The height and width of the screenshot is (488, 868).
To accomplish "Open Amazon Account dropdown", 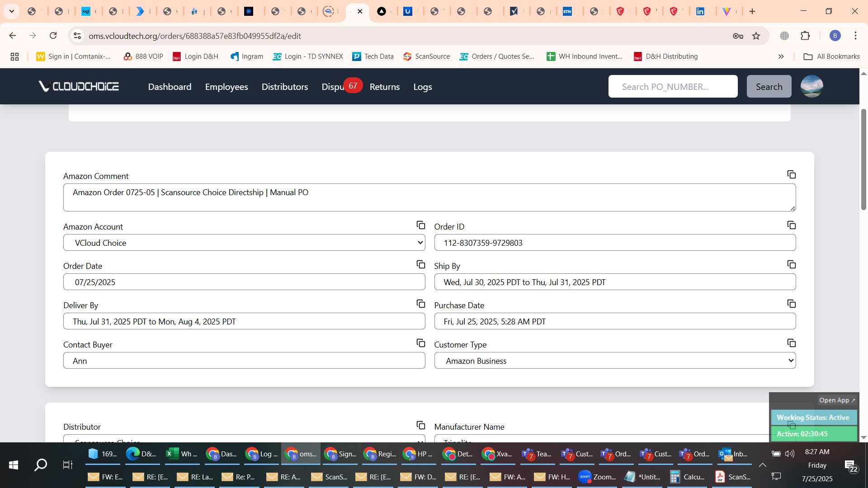I will 244,243.
